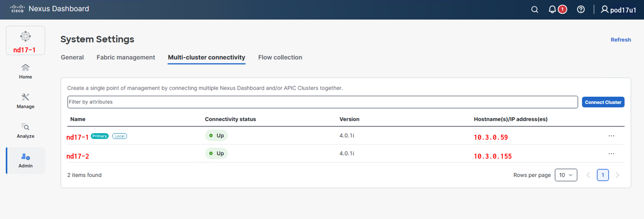Open the search magnifier in header

pyautogui.click(x=534, y=9)
